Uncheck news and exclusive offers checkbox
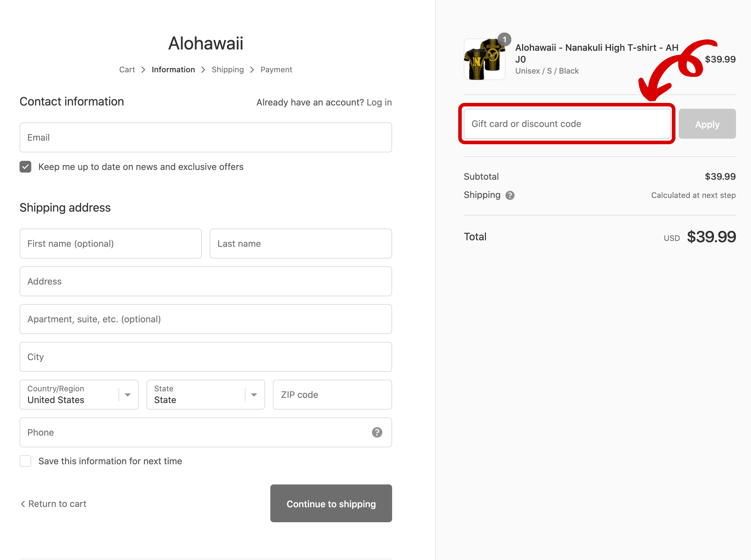Image resolution: width=751 pixels, height=560 pixels. (25, 167)
